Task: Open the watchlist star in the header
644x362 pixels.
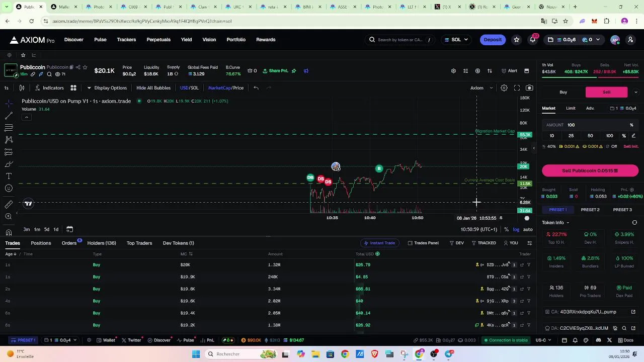Action: click(516, 40)
